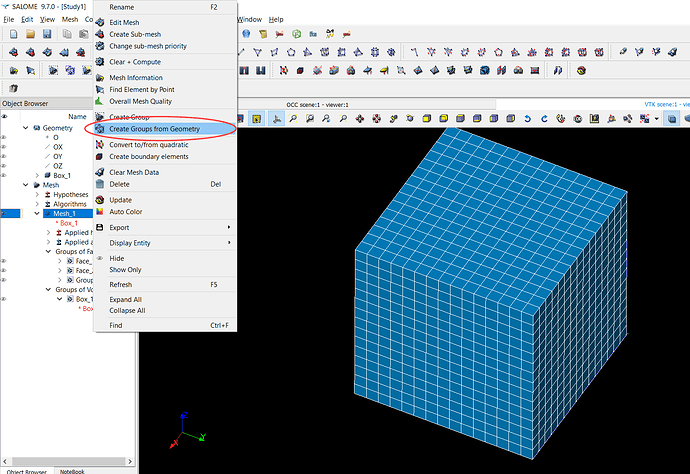Choose Clear + Compute from context menu
The height and width of the screenshot is (474, 690).
point(134,62)
